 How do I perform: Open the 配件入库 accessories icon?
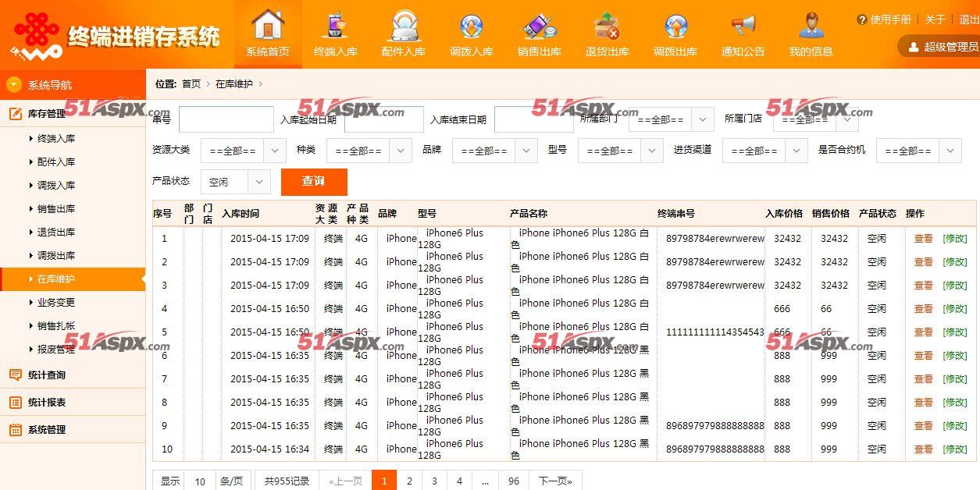[404, 26]
